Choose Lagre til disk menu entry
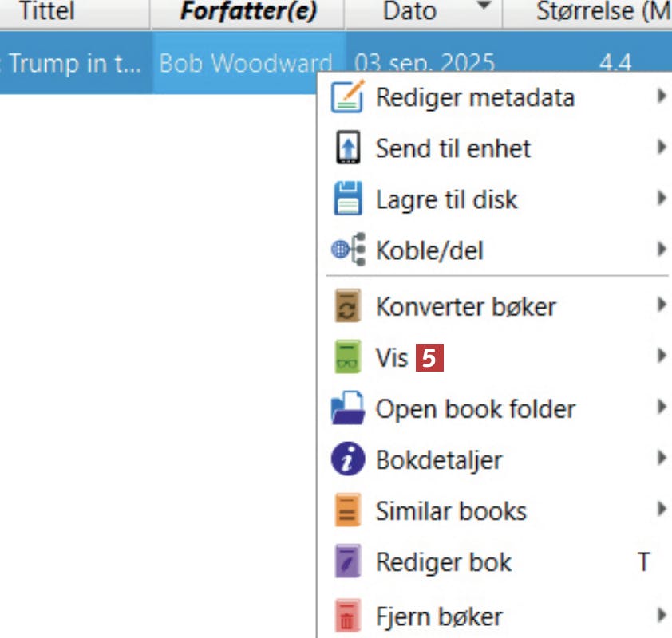 pyautogui.click(x=446, y=199)
